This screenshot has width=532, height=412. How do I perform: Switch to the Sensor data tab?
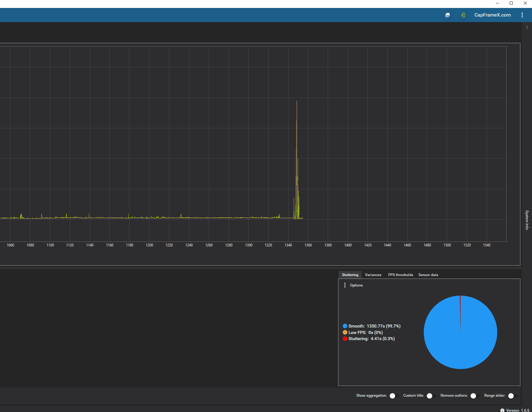[x=428, y=275]
